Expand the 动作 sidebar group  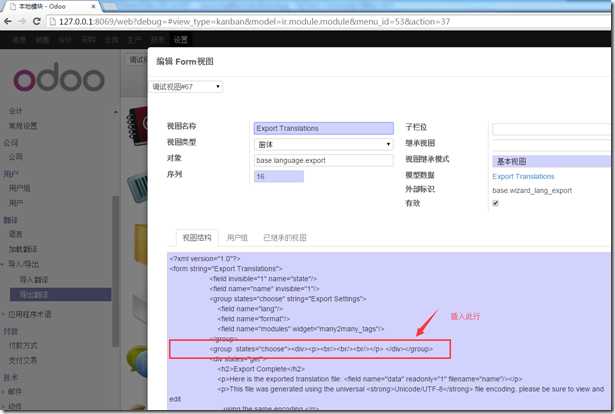pos(15,406)
